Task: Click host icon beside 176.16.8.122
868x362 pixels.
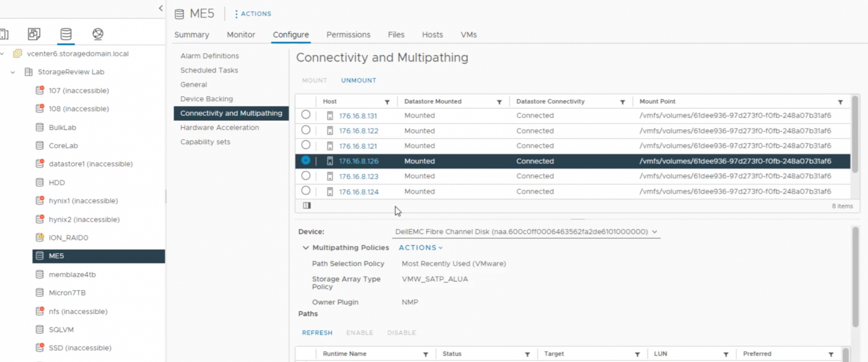Action: (330, 131)
